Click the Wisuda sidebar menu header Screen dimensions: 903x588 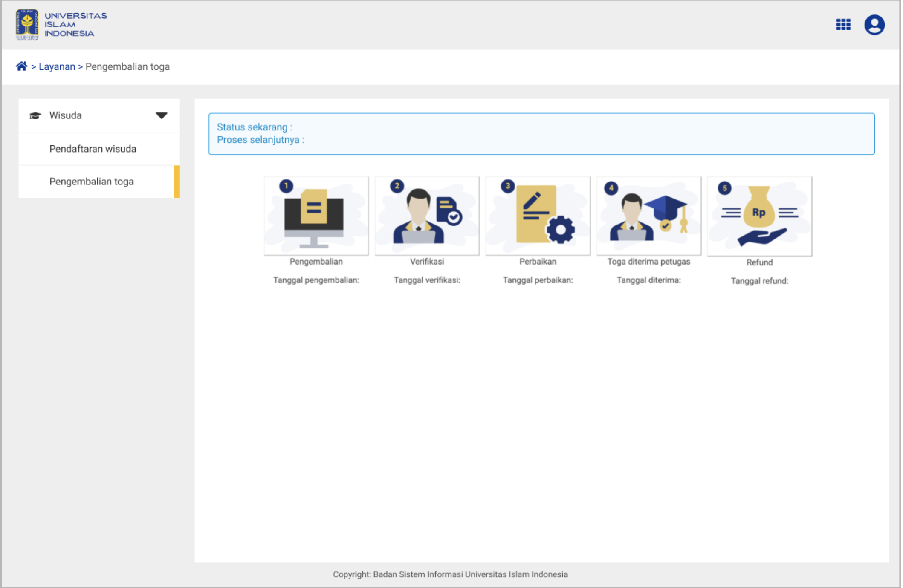[65, 115]
